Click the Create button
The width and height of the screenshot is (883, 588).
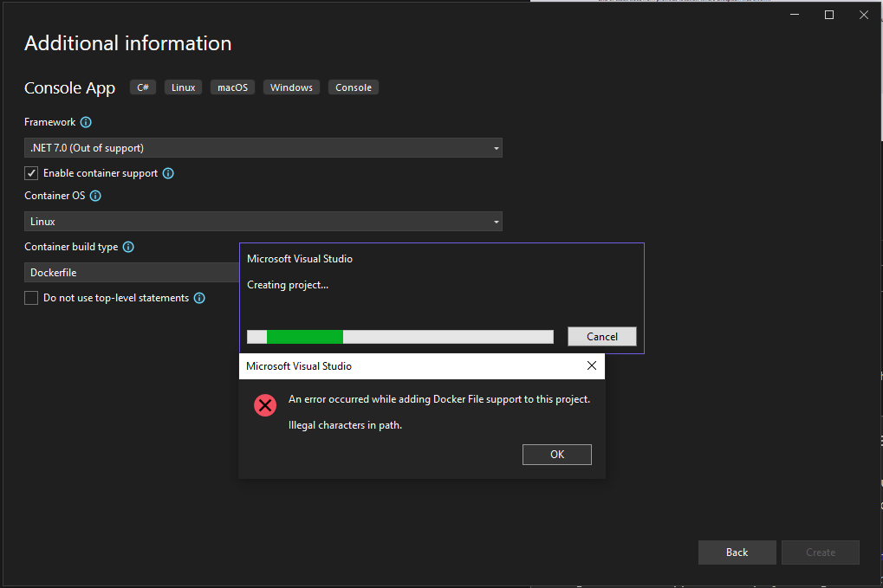tap(820, 552)
